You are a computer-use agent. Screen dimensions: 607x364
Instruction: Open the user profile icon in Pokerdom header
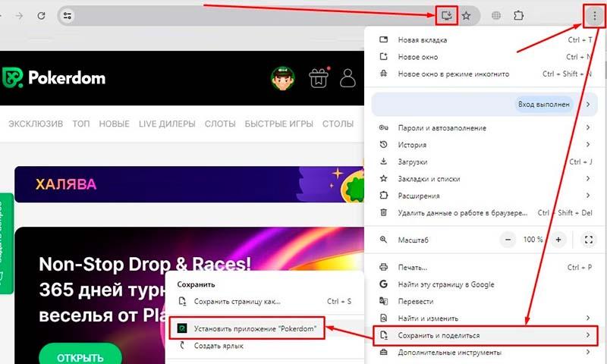pos(348,78)
